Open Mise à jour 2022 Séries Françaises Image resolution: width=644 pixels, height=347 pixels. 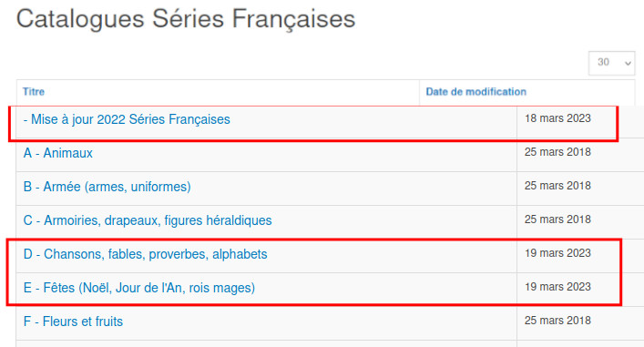127,119
